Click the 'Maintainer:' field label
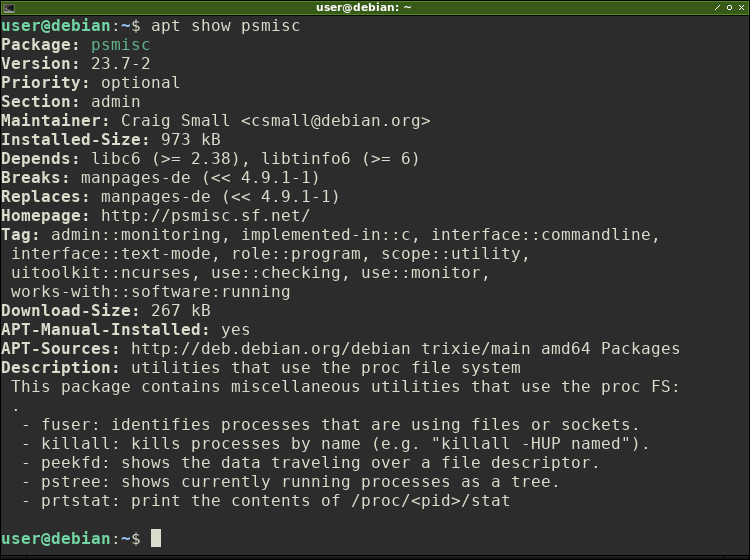This screenshot has width=750, height=560. coord(55,121)
